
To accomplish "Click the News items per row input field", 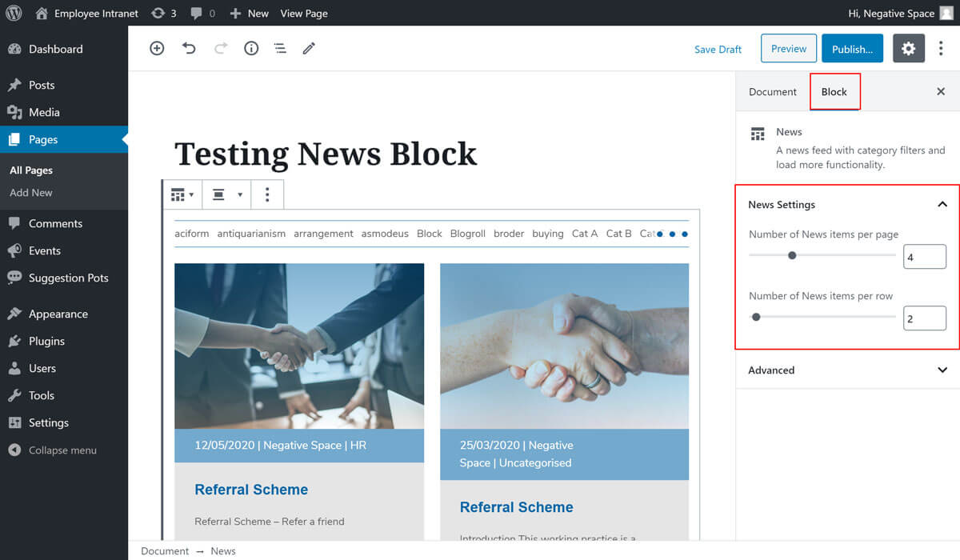I will 924,318.
